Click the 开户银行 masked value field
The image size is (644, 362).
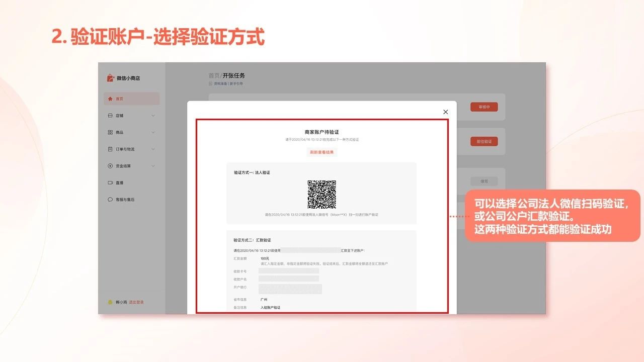tap(290, 289)
